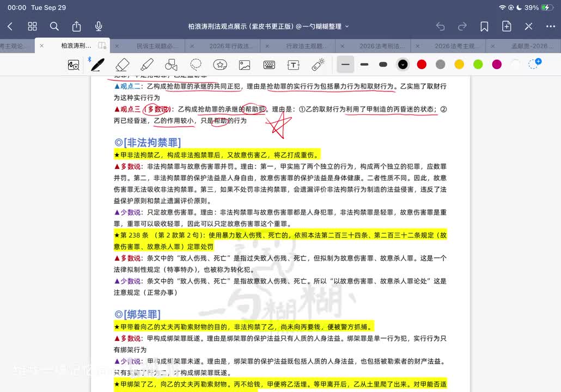
Task: Expand the document title dropdown chevron
Action: [x=347, y=27]
